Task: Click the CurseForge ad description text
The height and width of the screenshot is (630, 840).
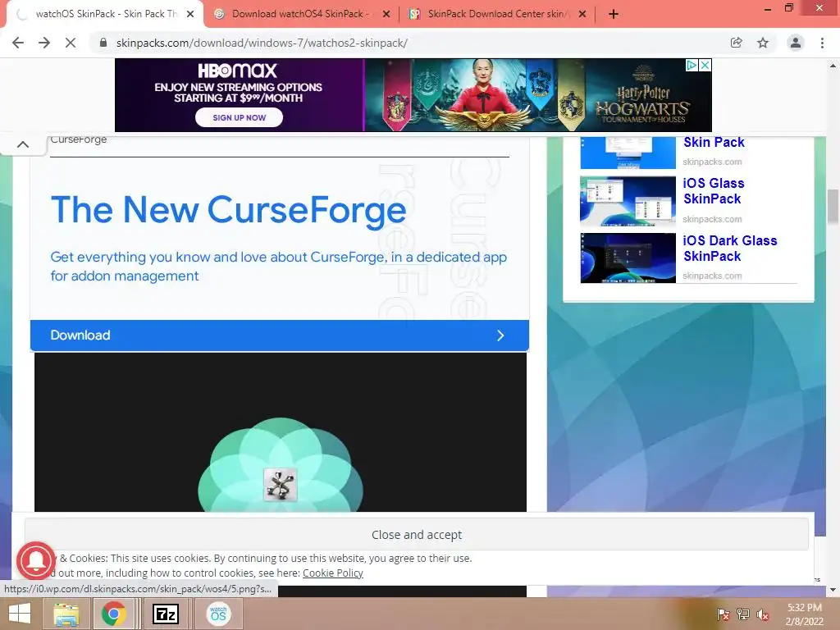Action: pos(279,267)
